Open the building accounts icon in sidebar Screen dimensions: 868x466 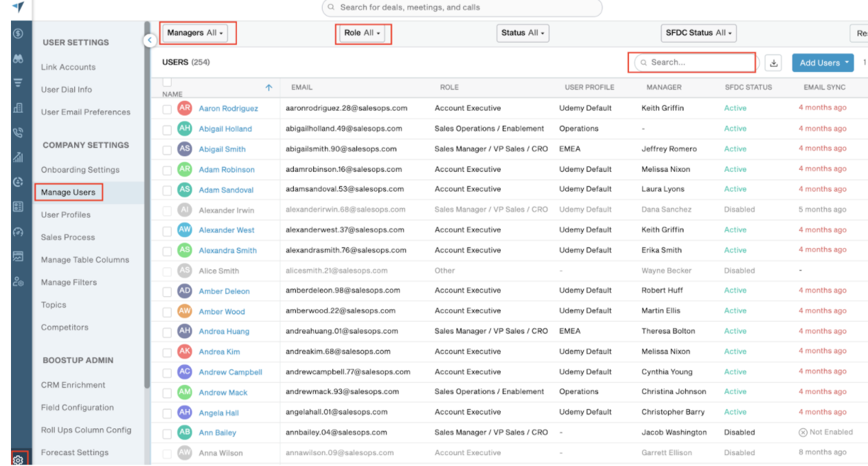coord(18,107)
